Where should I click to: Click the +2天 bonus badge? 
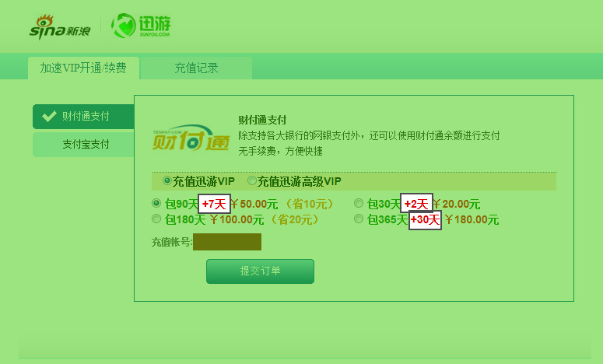pyautogui.click(x=416, y=203)
